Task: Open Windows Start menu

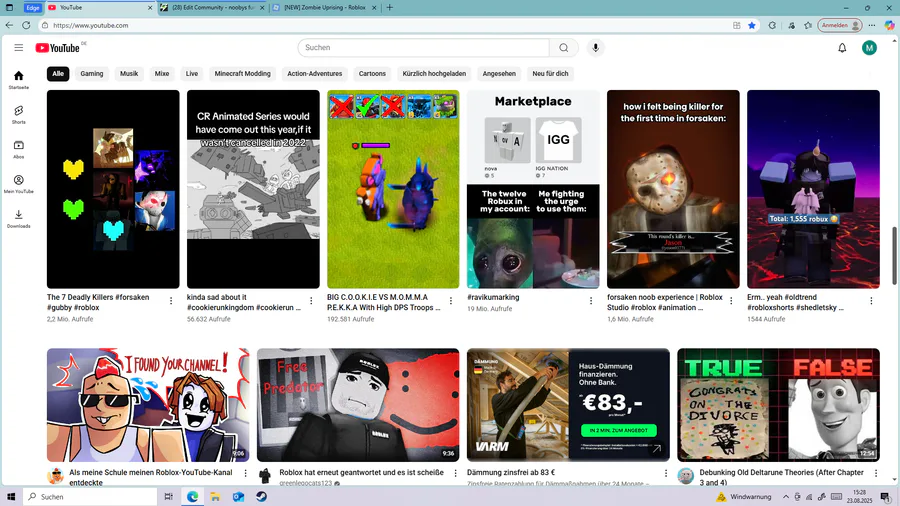Action: [x=11, y=497]
